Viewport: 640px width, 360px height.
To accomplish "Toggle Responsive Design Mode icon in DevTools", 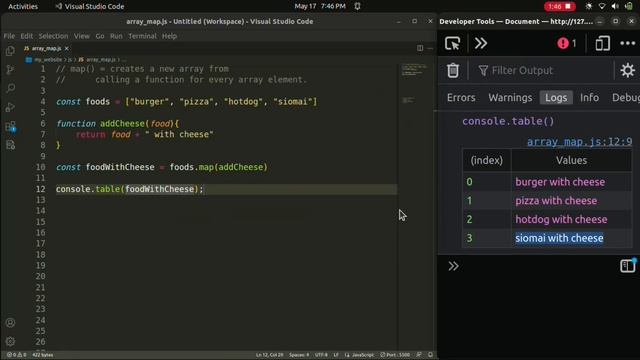I will [602, 43].
